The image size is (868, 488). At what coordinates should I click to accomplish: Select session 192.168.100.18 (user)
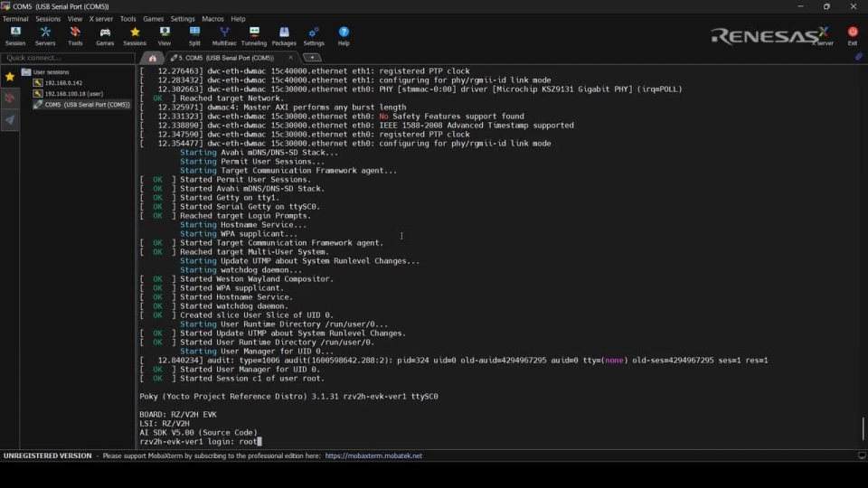coord(69,93)
